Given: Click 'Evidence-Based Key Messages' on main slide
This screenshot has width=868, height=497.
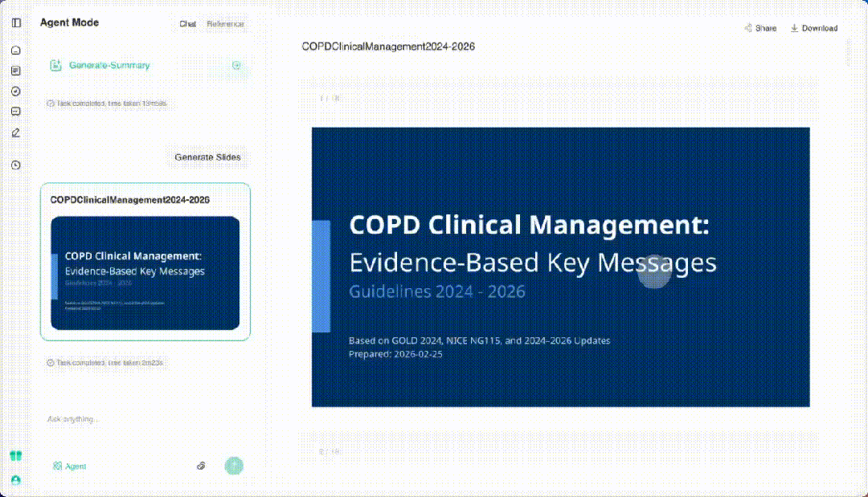Looking at the screenshot, I should (533, 263).
